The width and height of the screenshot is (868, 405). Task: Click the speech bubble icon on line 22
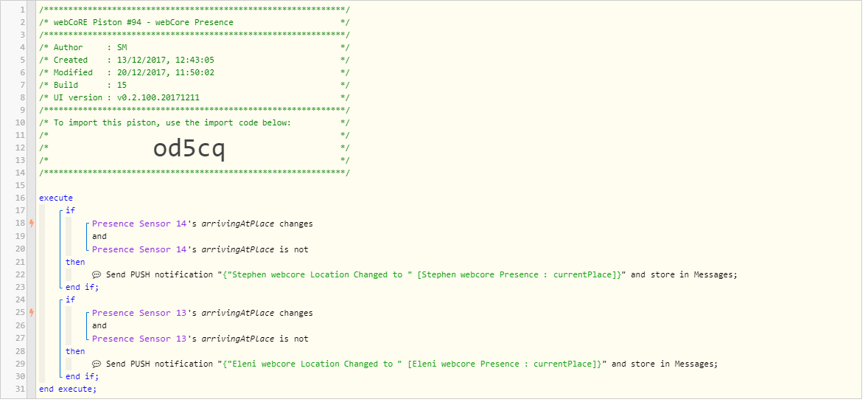click(x=97, y=274)
